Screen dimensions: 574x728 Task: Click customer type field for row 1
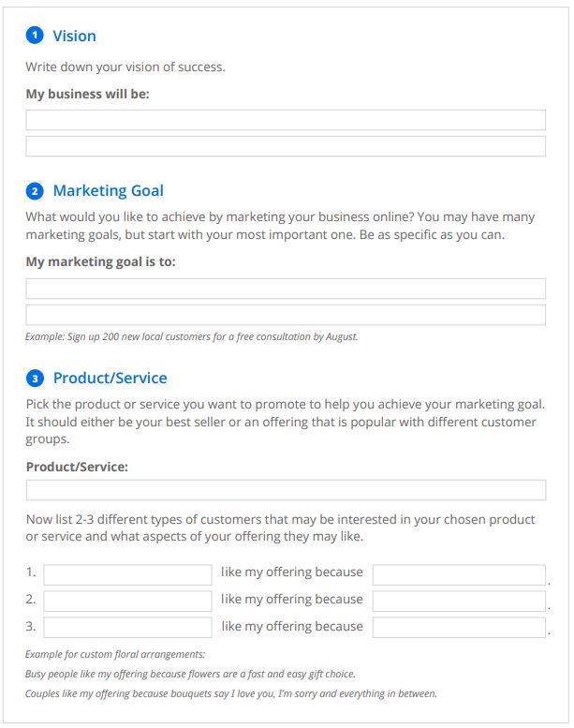[x=127, y=574]
